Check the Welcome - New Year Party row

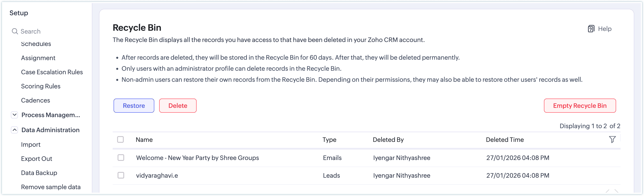pyautogui.click(x=121, y=158)
